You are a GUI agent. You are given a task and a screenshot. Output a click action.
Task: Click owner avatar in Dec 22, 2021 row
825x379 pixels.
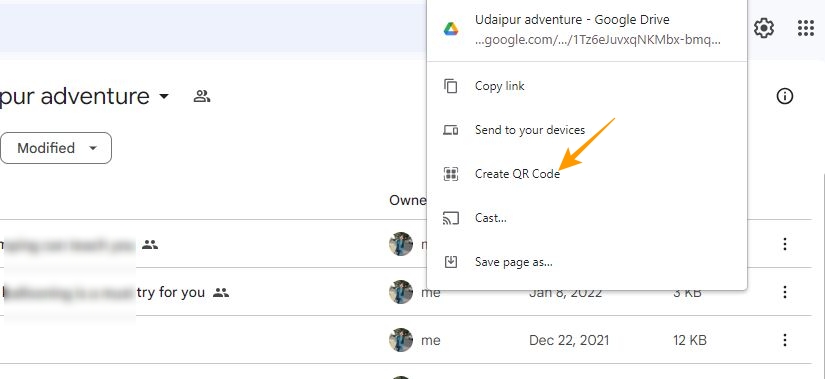point(401,340)
